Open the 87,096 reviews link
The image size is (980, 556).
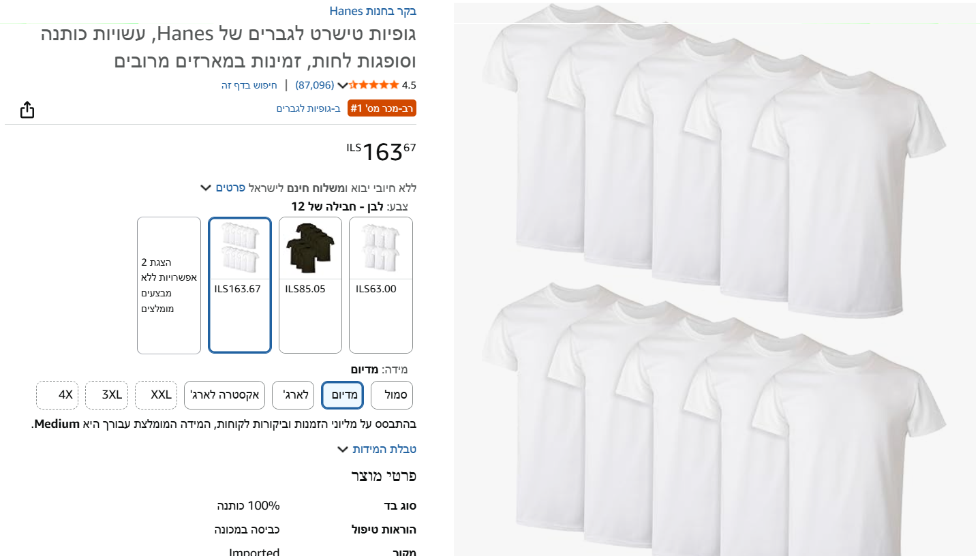coord(315,85)
